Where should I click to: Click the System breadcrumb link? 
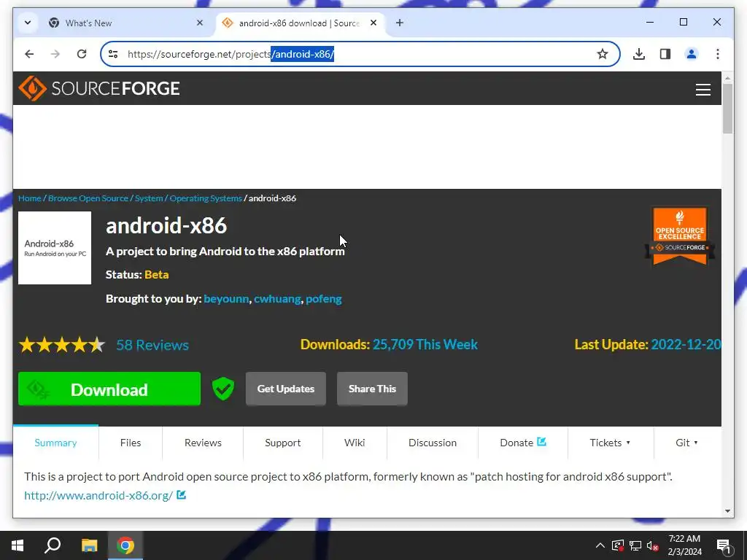click(x=149, y=198)
